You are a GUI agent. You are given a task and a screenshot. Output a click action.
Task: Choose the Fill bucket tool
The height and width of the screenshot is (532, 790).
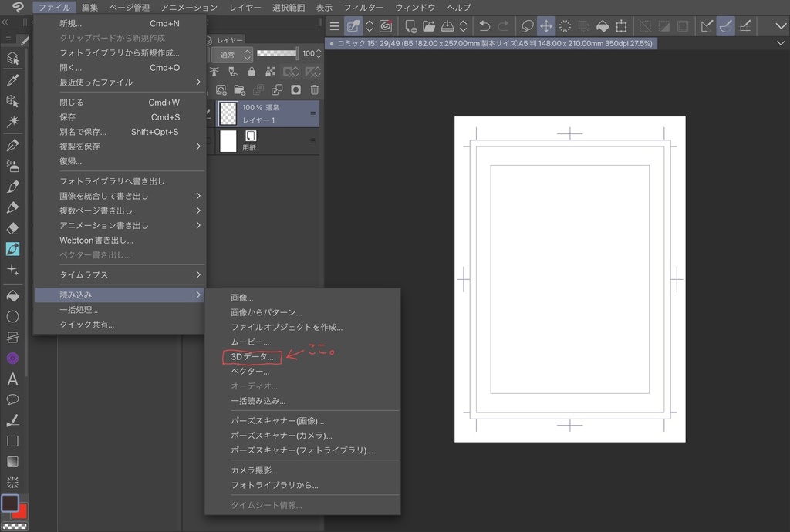12,296
